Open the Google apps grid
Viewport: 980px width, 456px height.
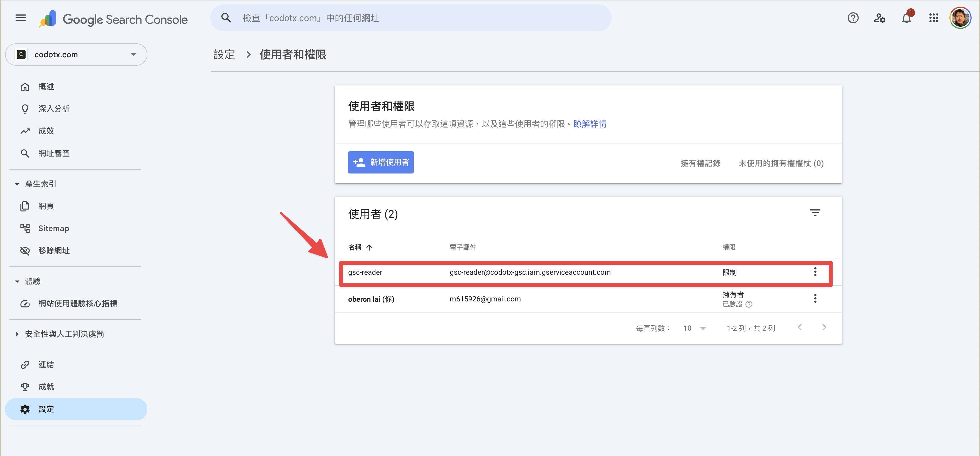click(933, 18)
